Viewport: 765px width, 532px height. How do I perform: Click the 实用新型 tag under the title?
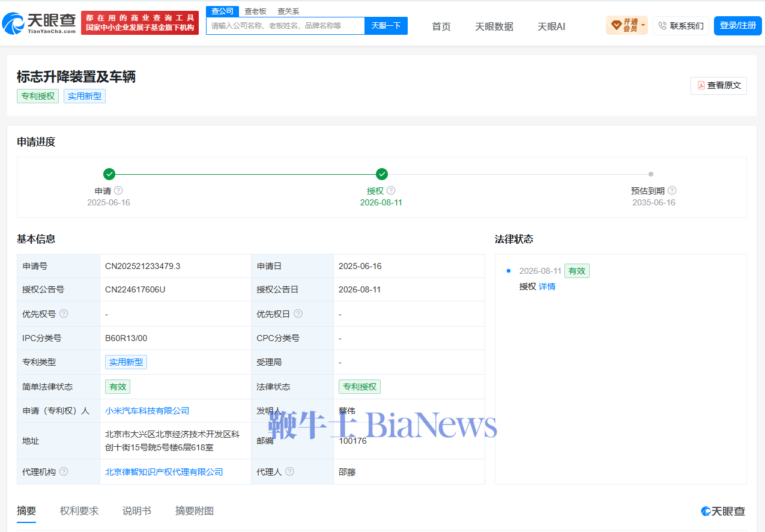[x=85, y=96]
